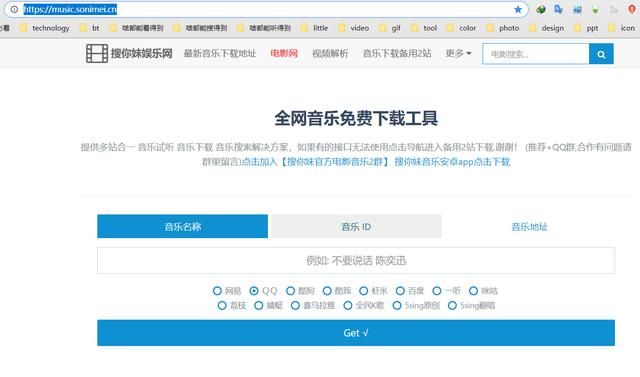Open the technology bookmark folder
640x377 pixels.
pyautogui.click(x=45, y=28)
